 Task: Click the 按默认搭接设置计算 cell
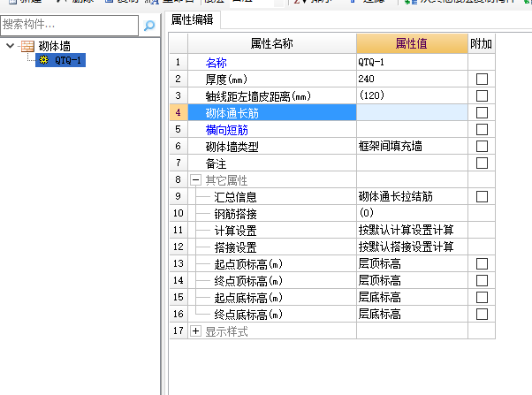pos(412,247)
